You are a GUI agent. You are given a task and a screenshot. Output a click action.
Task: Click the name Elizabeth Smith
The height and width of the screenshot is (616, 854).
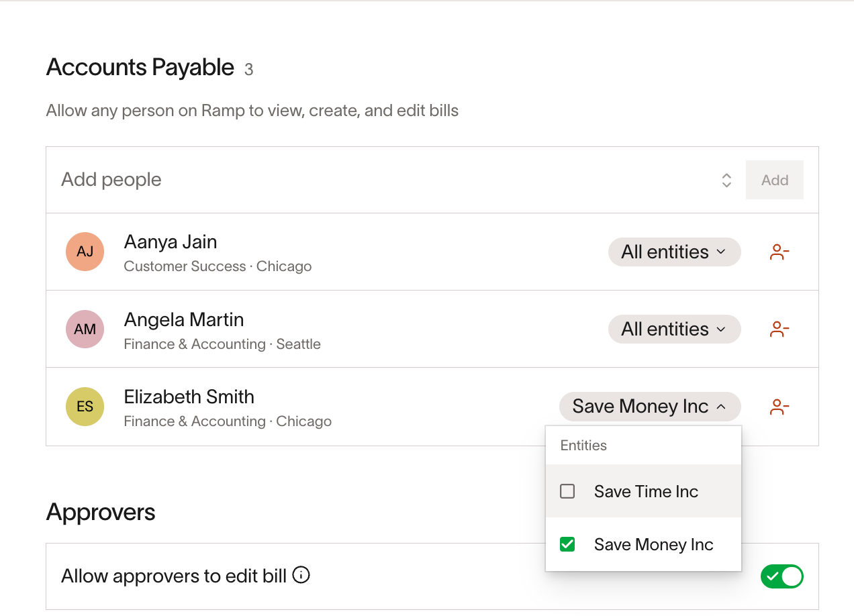point(189,397)
